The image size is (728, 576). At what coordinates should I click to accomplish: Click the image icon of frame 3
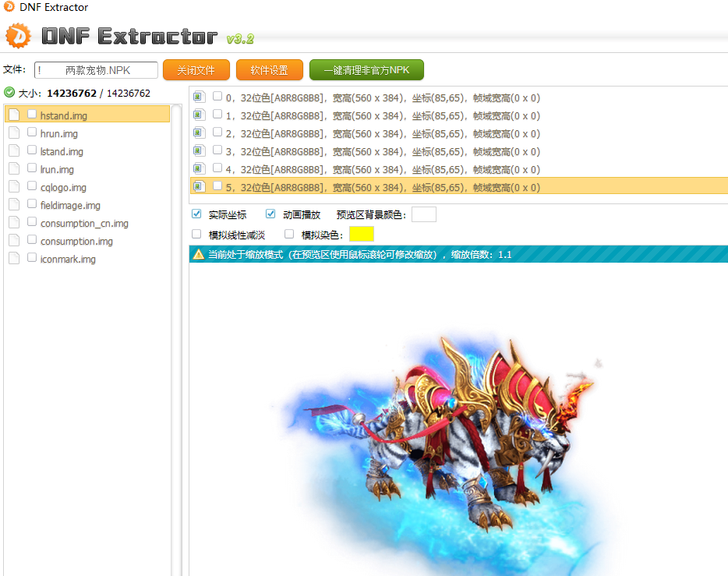tap(200, 151)
